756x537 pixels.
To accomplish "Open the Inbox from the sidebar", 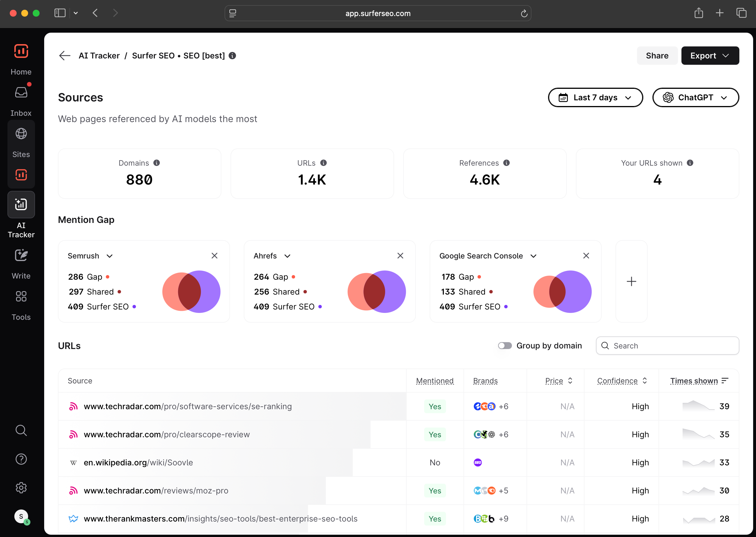I will coord(21,93).
